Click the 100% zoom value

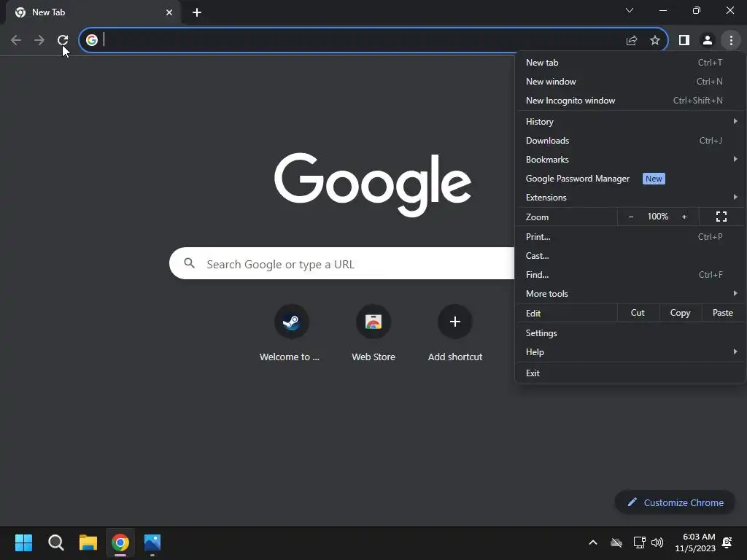(x=657, y=217)
